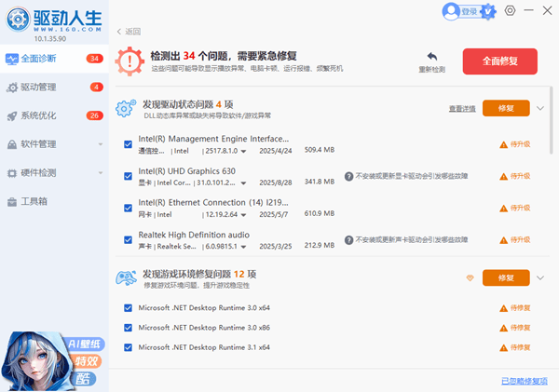Click the orange diamond VIP icon

point(470,277)
